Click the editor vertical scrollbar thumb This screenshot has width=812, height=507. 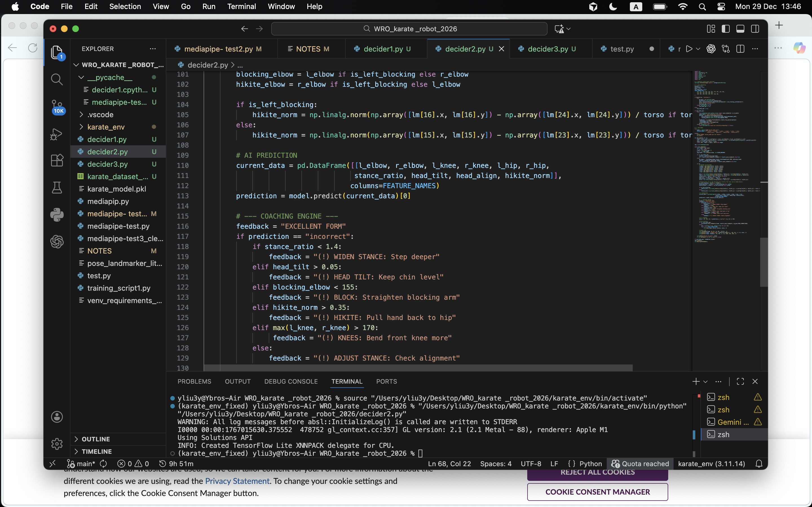tap(764, 262)
